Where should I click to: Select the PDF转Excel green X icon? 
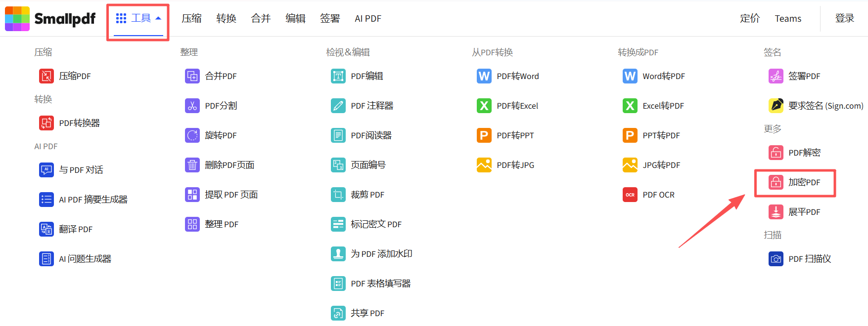tap(484, 106)
